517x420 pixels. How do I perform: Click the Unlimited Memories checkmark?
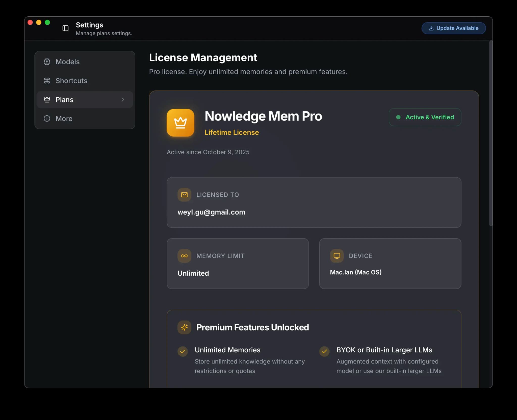(183, 351)
